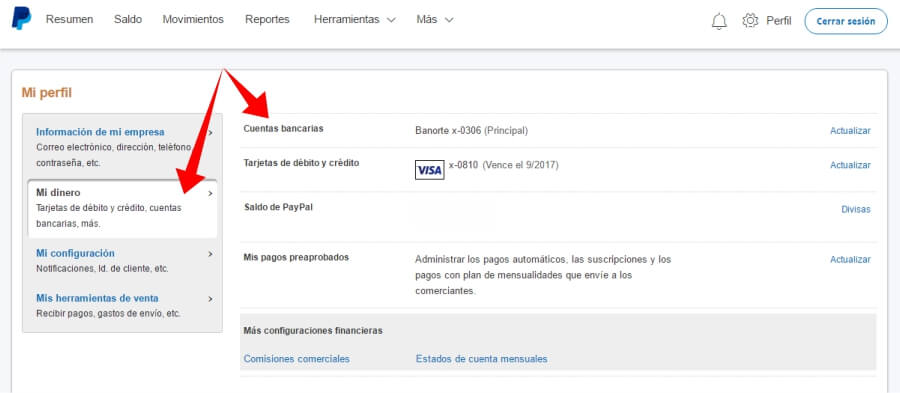This screenshot has width=900, height=393.
Task: Click the VISA card logo
Action: click(x=429, y=170)
